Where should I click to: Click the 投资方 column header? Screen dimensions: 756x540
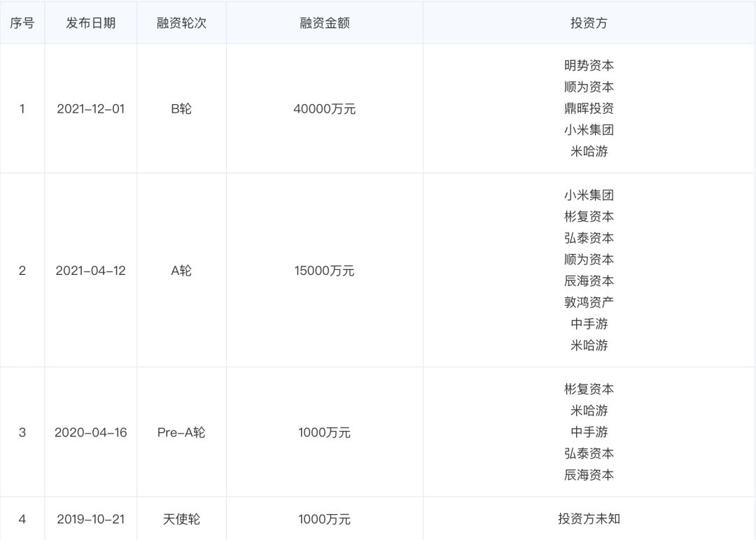click(x=589, y=22)
